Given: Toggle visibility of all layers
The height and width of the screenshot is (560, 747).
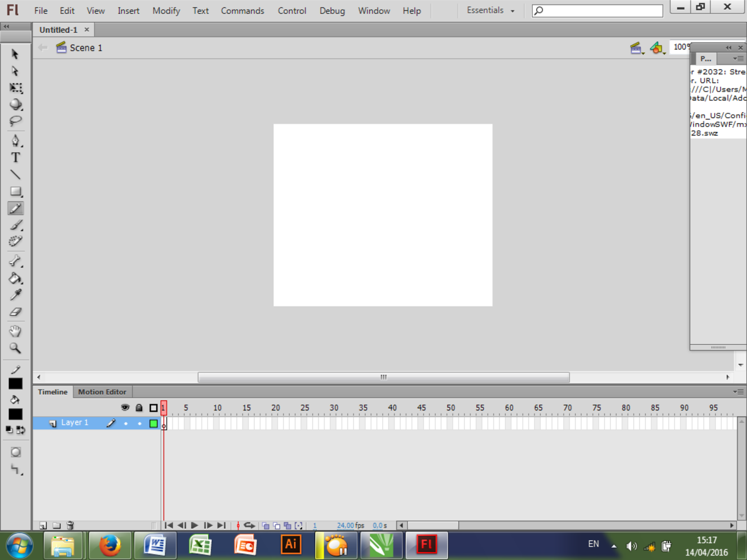Looking at the screenshot, I should [x=125, y=407].
